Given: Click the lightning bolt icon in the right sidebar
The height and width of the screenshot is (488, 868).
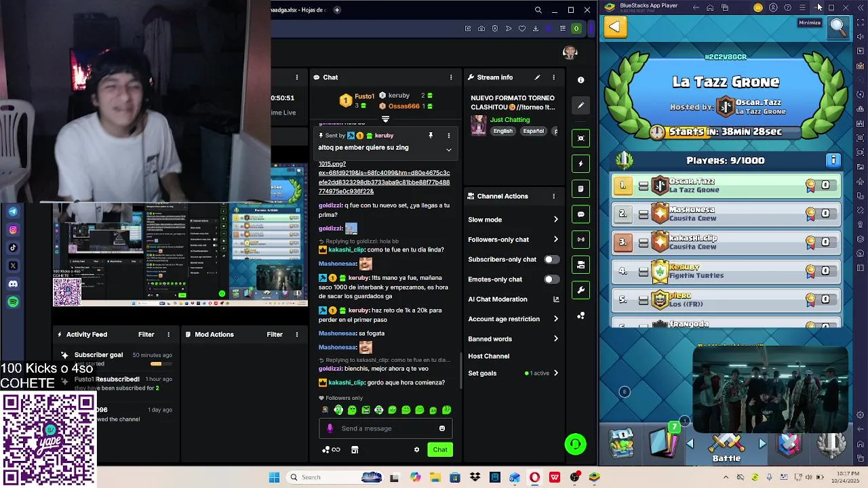Looking at the screenshot, I should tap(580, 163).
